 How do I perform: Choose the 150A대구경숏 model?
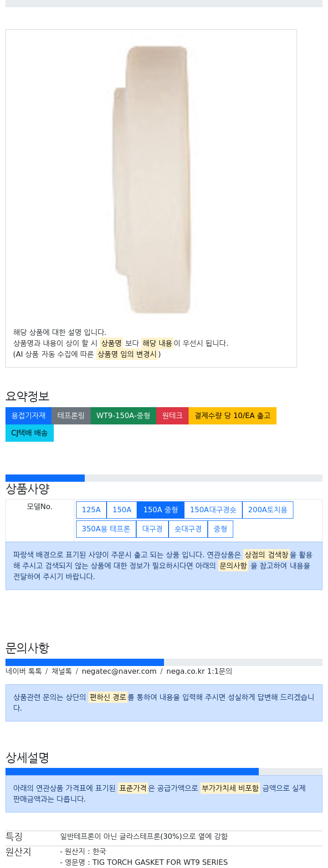coord(213,510)
